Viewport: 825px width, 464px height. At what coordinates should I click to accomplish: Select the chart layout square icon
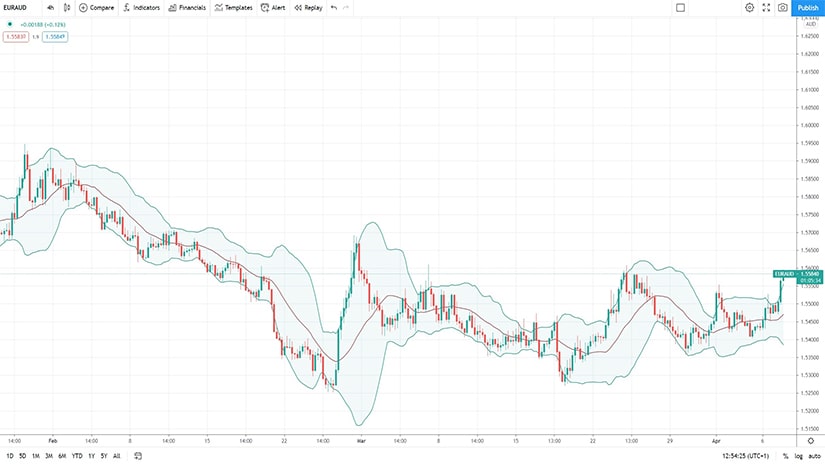[680, 7]
